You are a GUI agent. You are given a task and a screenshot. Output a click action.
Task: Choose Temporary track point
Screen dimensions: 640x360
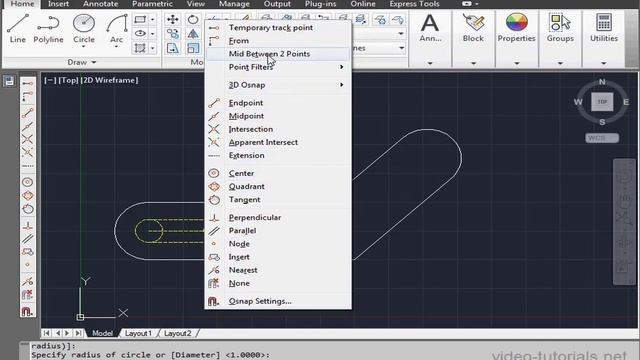(x=278, y=28)
